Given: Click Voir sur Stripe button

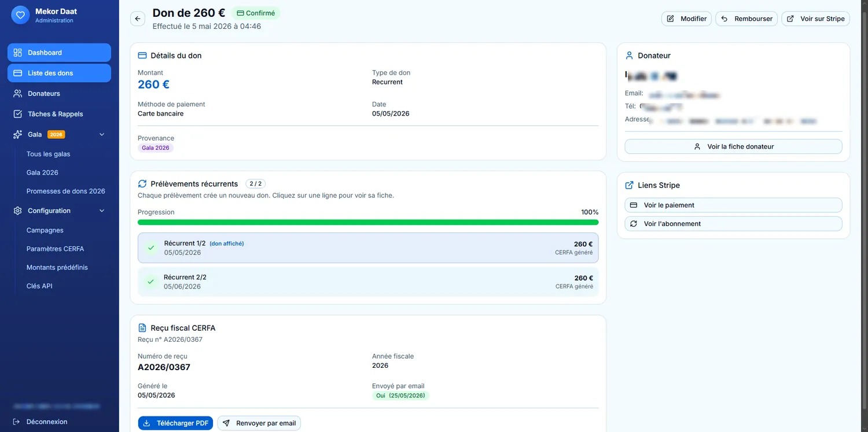Looking at the screenshot, I should pyautogui.click(x=815, y=19).
